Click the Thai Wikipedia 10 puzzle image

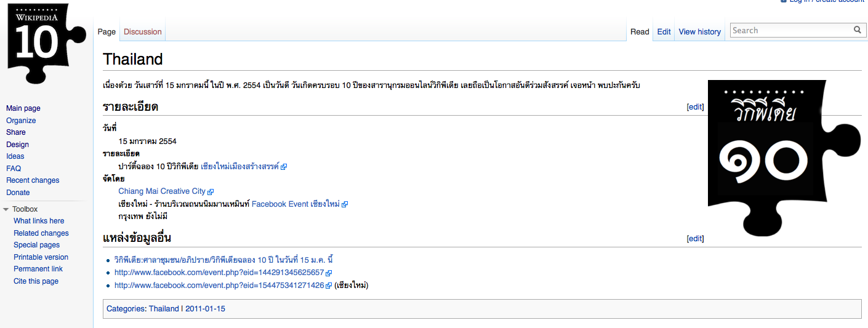tap(784, 158)
